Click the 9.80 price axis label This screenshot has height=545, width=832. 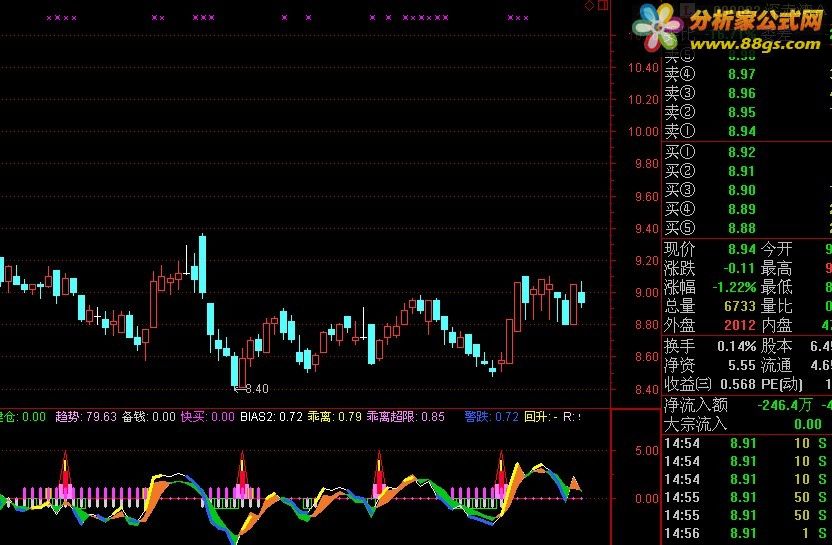647,164
